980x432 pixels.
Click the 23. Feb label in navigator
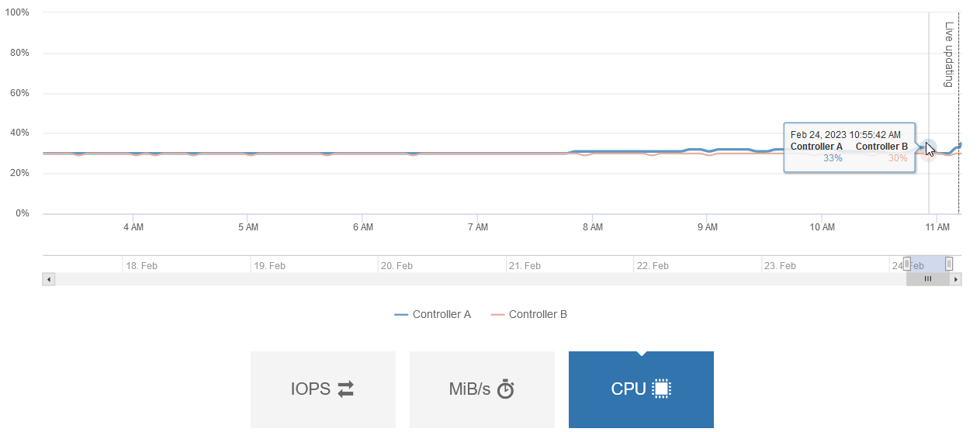click(781, 266)
